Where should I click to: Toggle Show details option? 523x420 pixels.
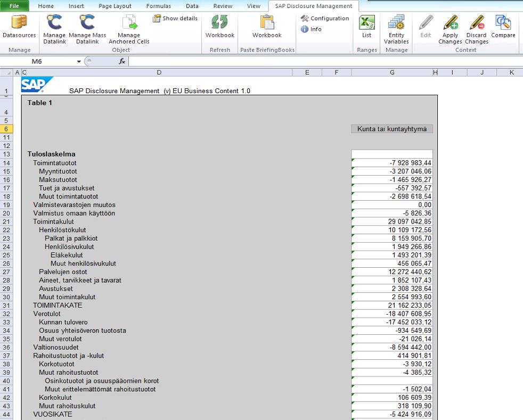point(175,18)
